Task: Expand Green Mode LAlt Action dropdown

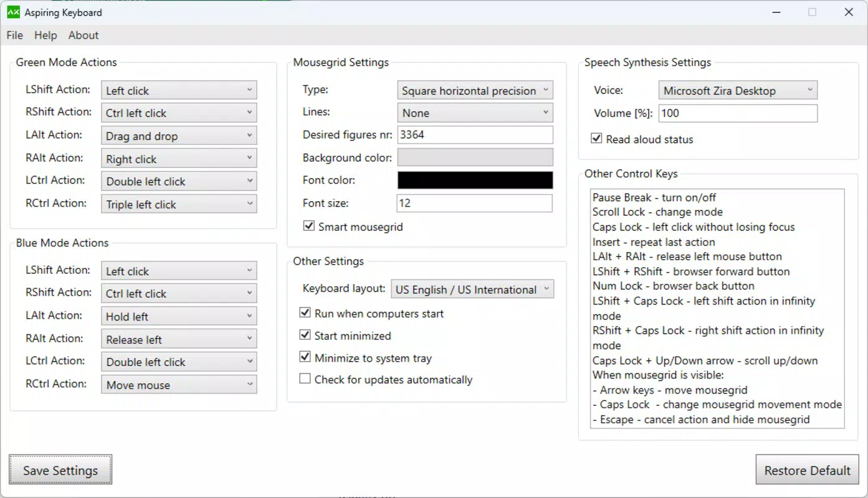Action: pyautogui.click(x=179, y=136)
